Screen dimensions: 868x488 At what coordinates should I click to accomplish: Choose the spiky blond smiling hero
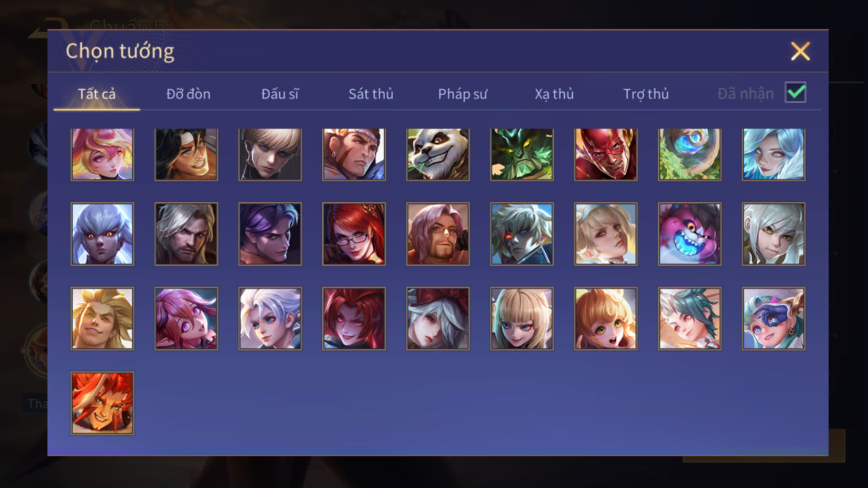point(102,318)
